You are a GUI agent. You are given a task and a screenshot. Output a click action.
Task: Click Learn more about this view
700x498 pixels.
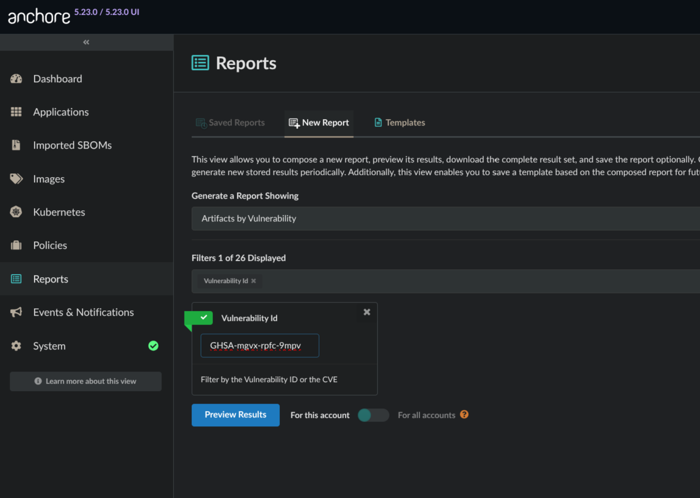point(85,381)
